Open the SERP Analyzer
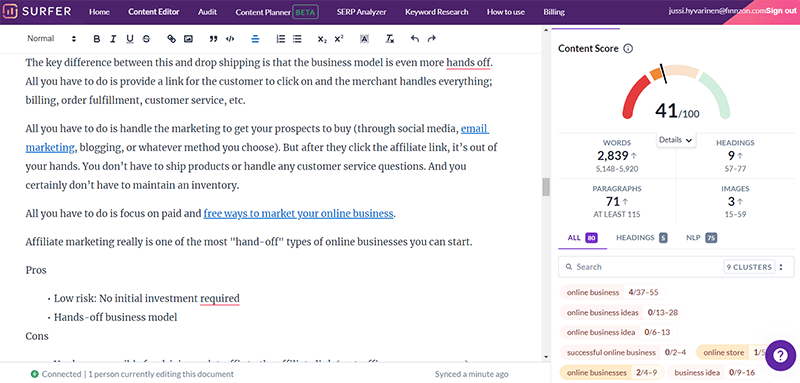Screen dimensions: 800x383 tap(361, 12)
